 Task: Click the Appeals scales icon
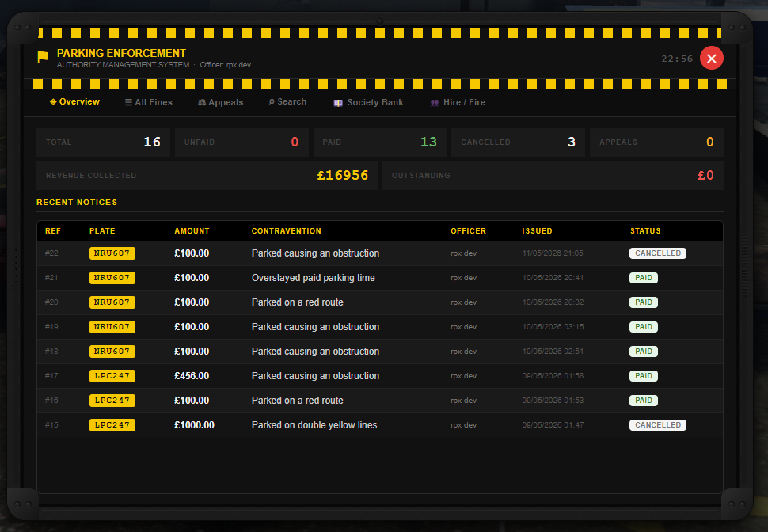click(202, 102)
